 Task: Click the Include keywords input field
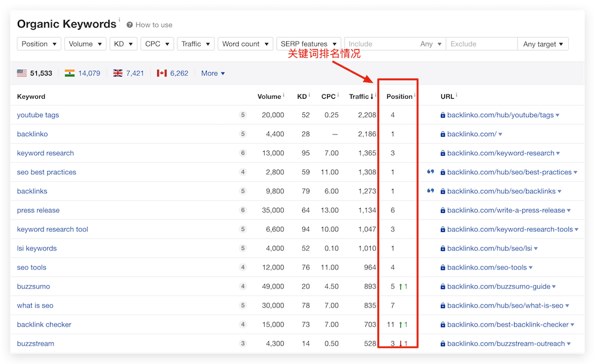(x=381, y=44)
